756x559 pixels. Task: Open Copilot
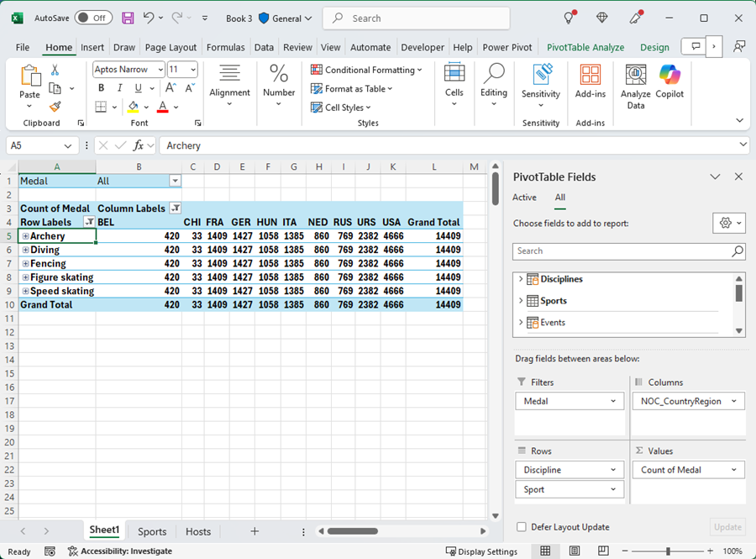point(669,84)
